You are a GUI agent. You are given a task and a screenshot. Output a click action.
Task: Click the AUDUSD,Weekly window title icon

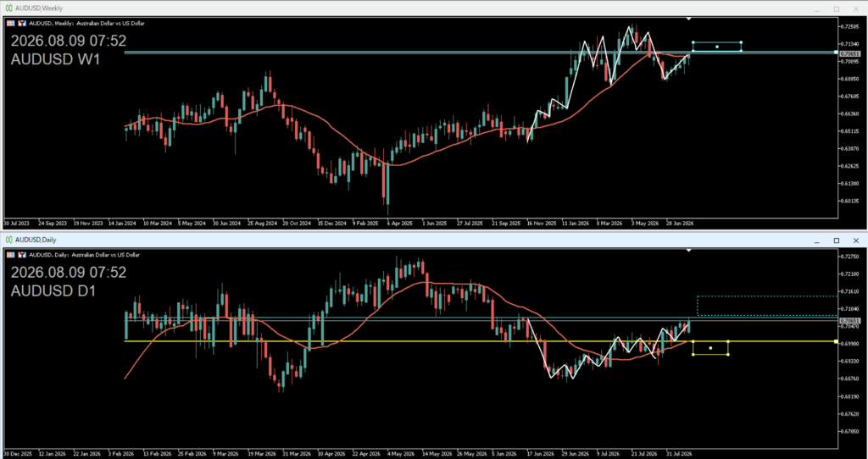click(x=8, y=8)
